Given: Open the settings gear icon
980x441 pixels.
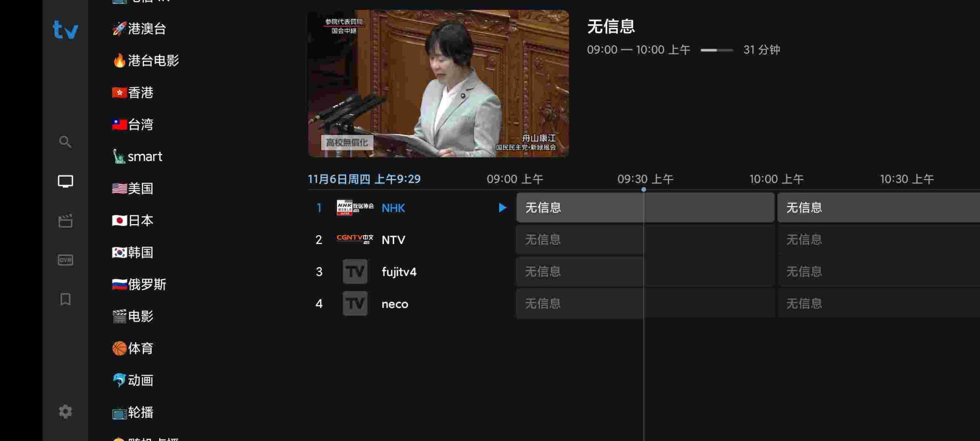Looking at the screenshot, I should [65, 411].
